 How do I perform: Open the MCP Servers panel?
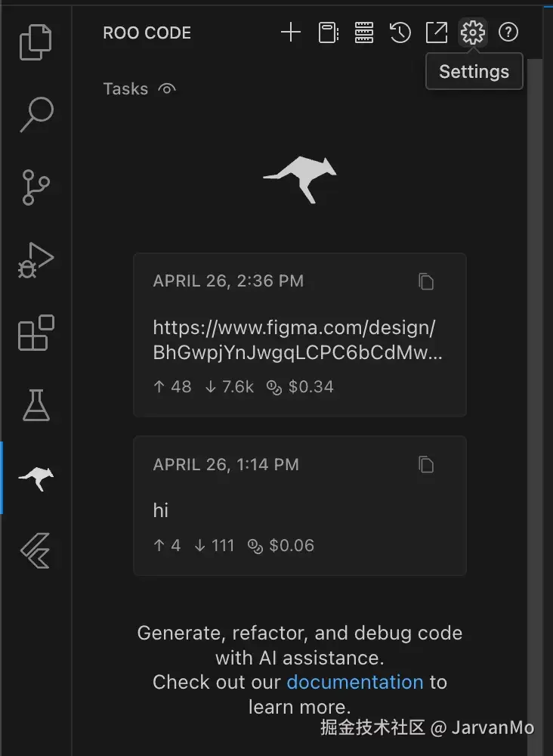tap(364, 33)
